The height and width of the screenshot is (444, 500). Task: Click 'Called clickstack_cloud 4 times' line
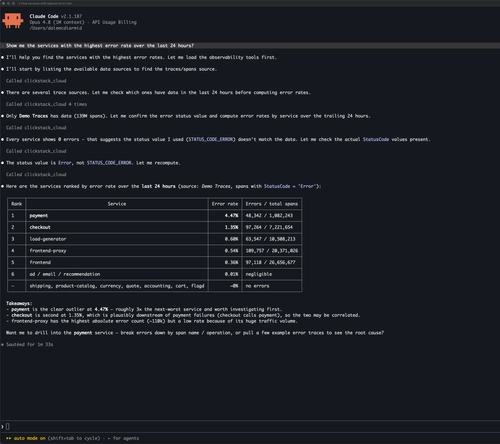pos(46,104)
